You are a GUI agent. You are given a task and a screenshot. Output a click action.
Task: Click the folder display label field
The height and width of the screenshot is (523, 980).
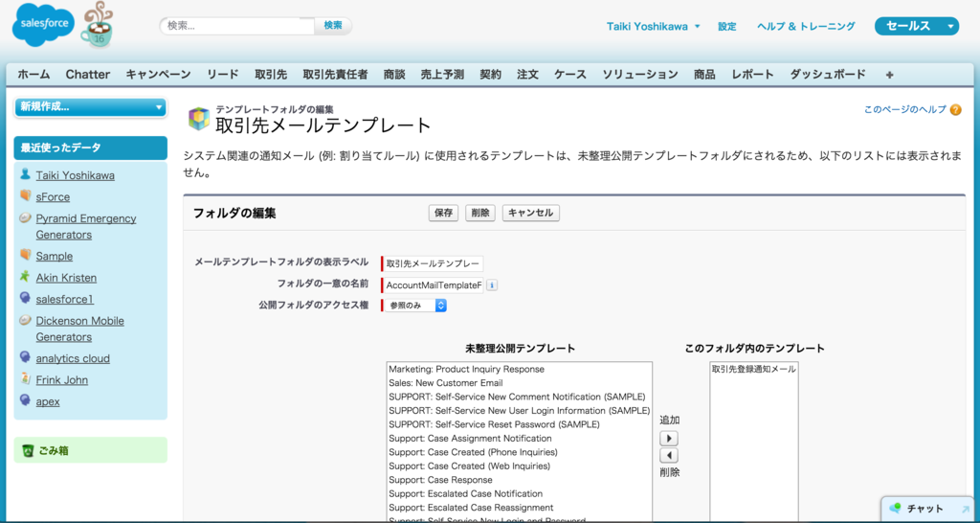point(433,264)
